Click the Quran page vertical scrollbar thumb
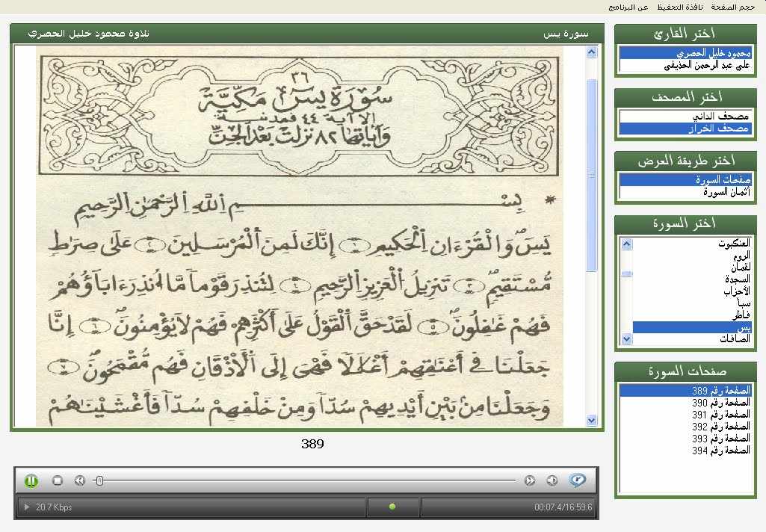The height and width of the screenshot is (532, 766). click(592, 175)
